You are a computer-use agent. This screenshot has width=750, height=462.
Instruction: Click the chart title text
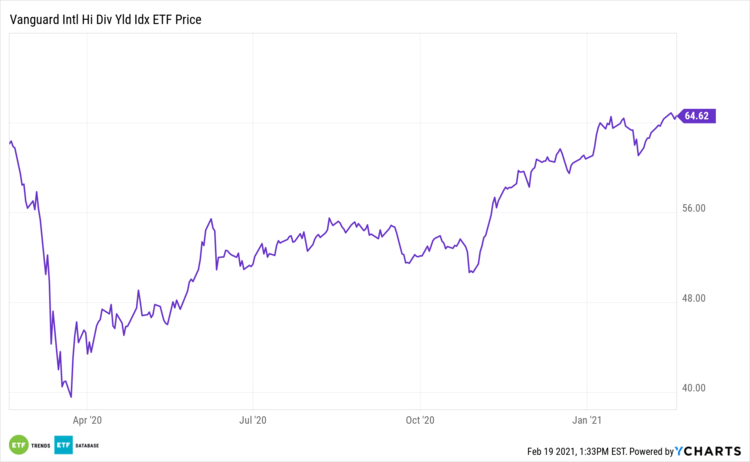click(x=105, y=17)
